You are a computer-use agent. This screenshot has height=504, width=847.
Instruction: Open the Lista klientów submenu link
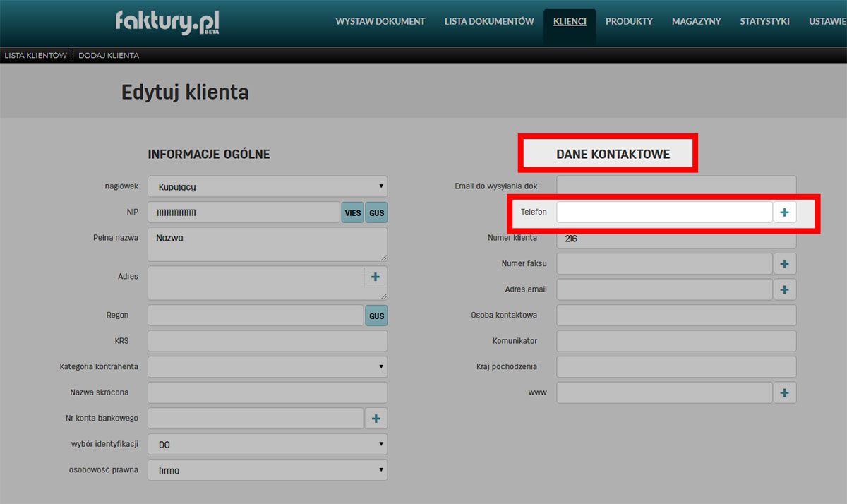pos(35,55)
